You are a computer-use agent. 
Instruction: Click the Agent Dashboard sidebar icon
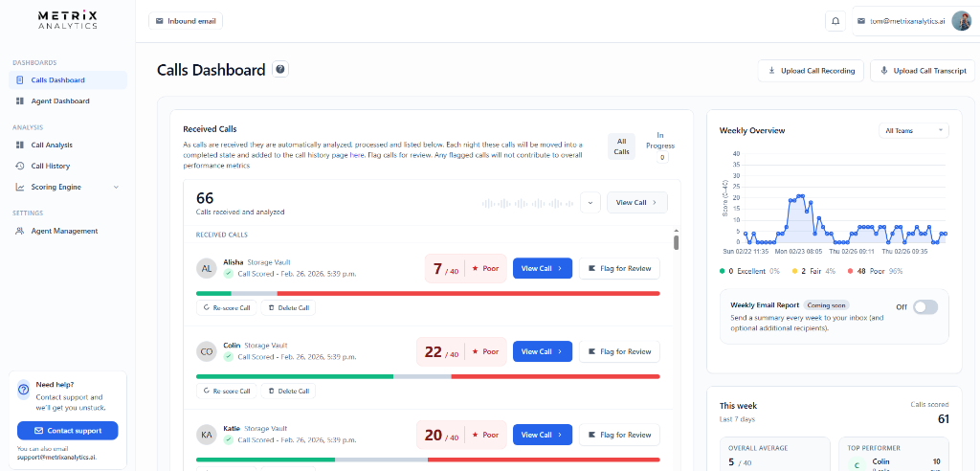click(x=19, y=101)
